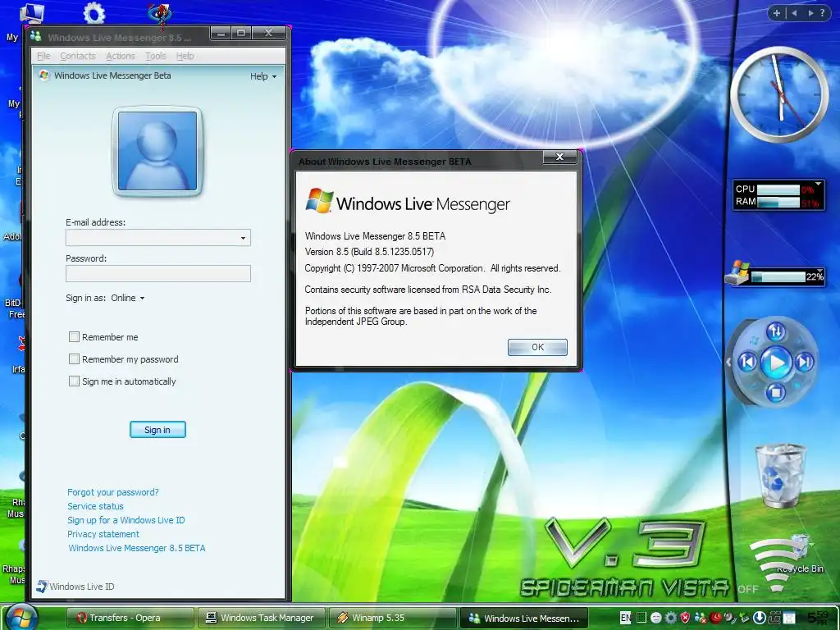
Task: Open the Service status link
Action: [95, 505]
